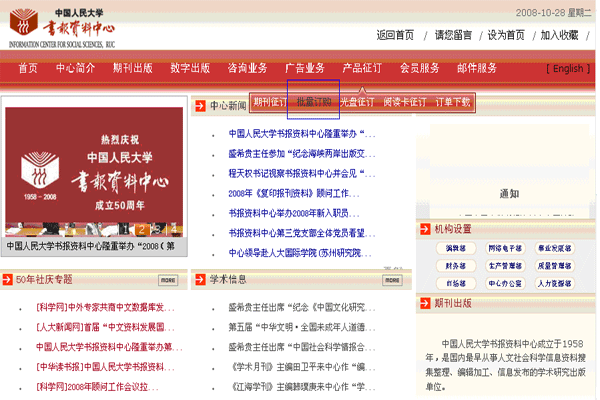Viewport: 600px width, 400px height.
Task: Open the 数字出版 nav menu item
Action: (x=190, y=68)
